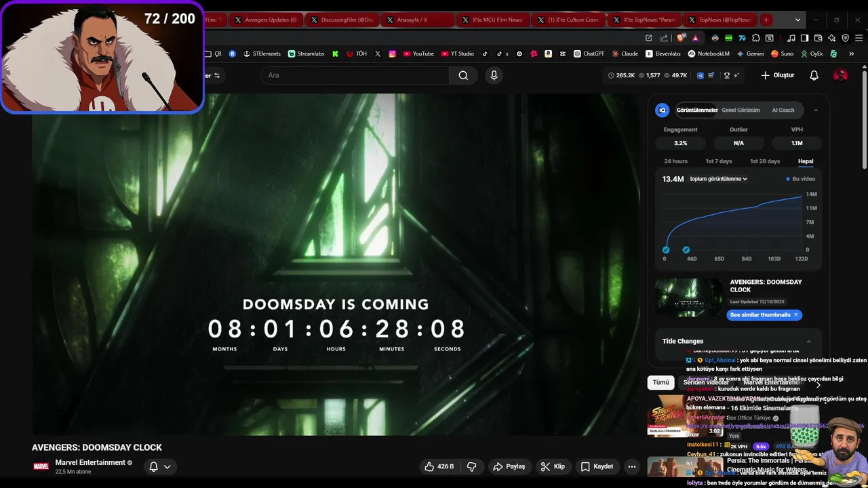The height and width of the screenshot is (488, 868).
Task: Focus the Ara search field
Action: click(x=355, y=75)
